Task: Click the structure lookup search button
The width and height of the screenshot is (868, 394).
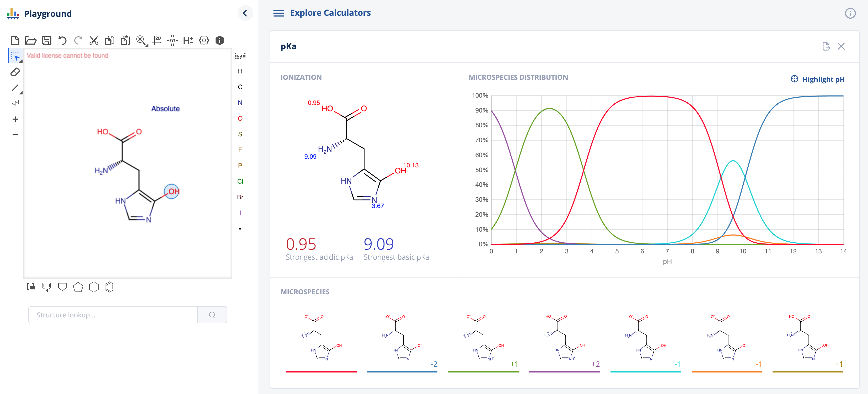Action: (x=212, y=315)
